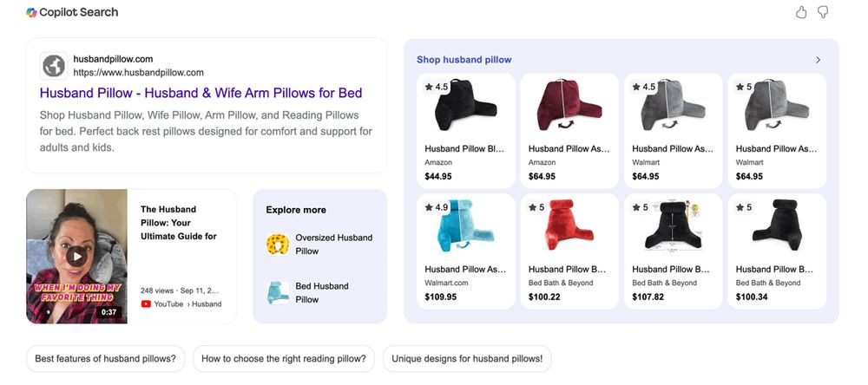
Task: Open the blue Walmart.com pillow for $109.95
Action: pyautogui.click(x=464, y=251)
